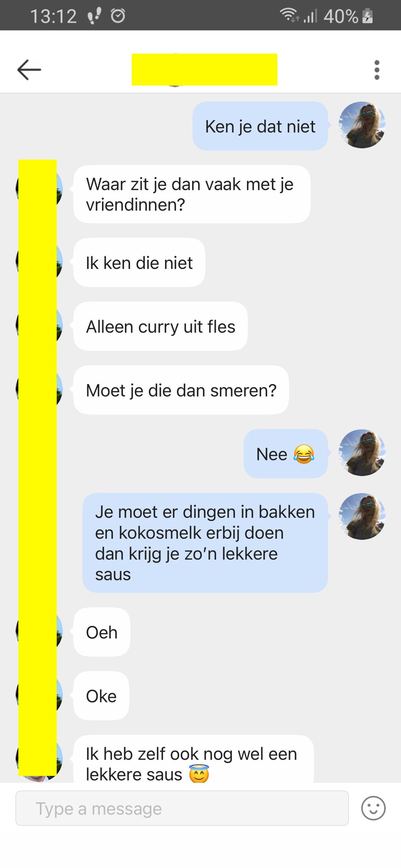Tap the 'Ik ken die niet' message
The image size is (401, 868).
(139, 262)
